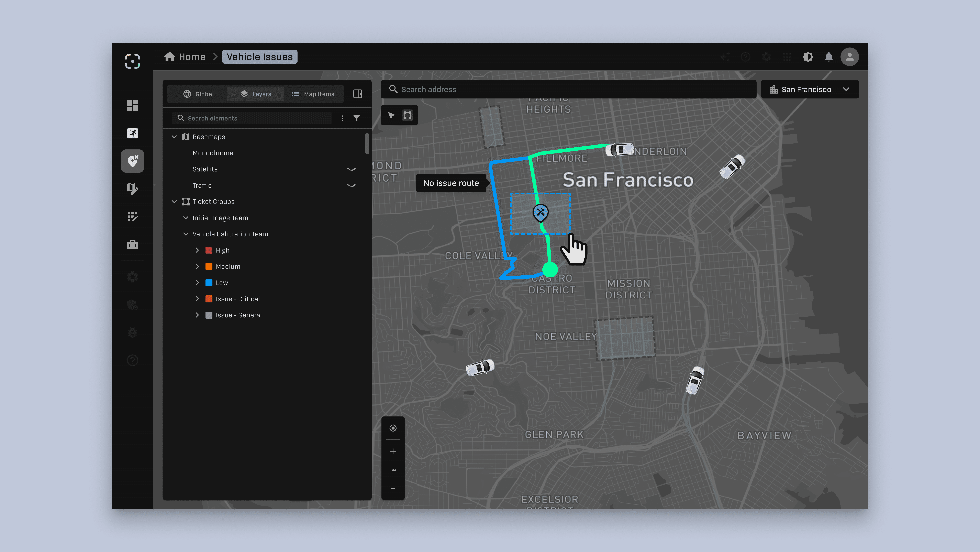The image size is (980, 552).
Task: Open the dashboard icon in sidebar
Action: tap(132, 105)
